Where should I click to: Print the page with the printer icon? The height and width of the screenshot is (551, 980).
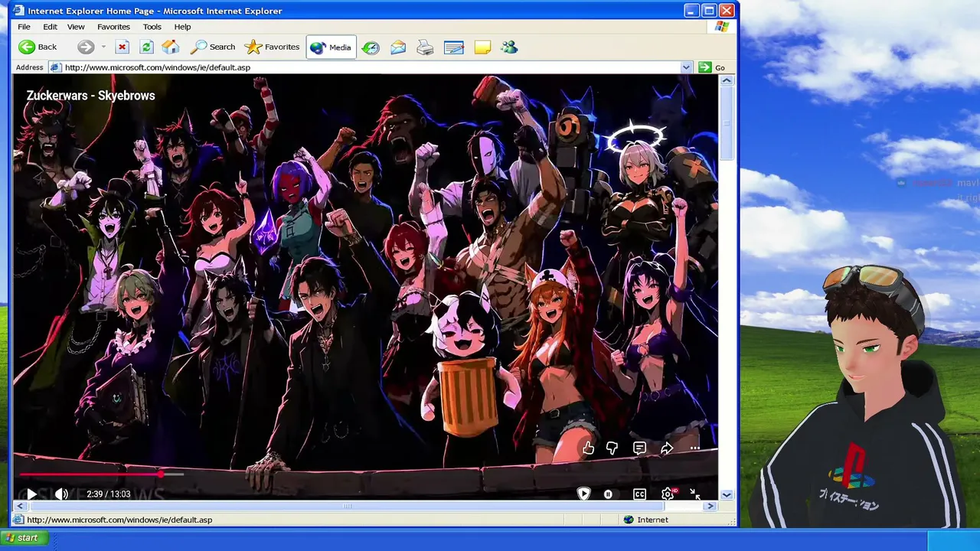(x=425, y=47)
